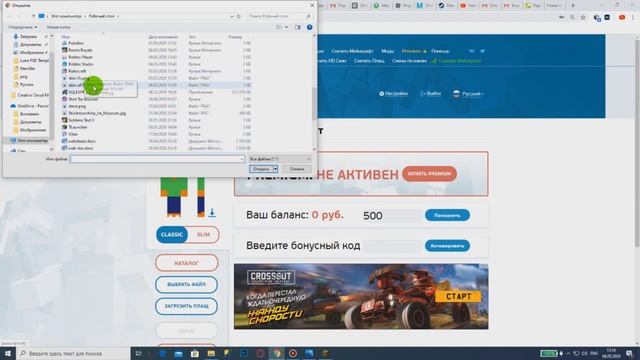
Task: Select the Sublime Text 3 shortcut
Action: pyautogui.click(x=81, y=120)
